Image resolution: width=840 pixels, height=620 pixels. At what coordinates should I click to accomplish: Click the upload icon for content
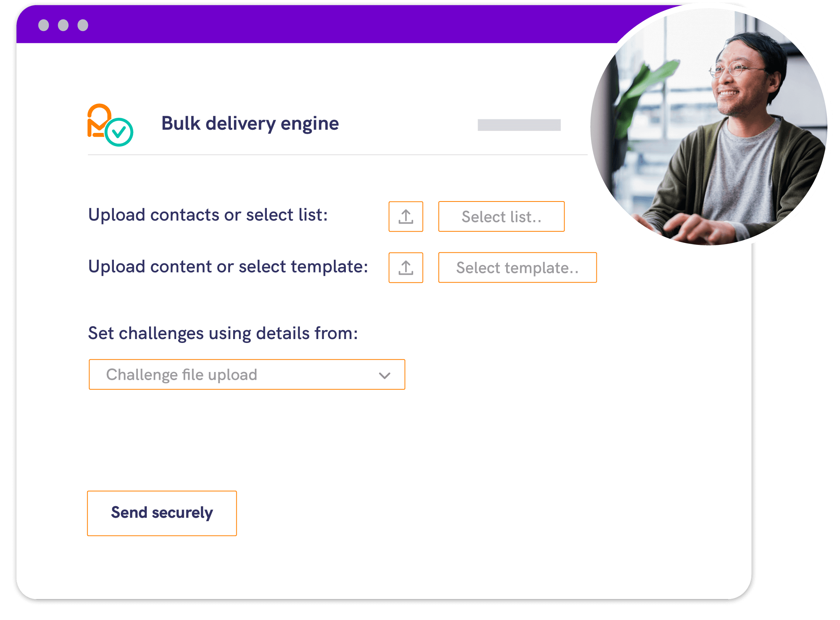(x=405, y=266)
